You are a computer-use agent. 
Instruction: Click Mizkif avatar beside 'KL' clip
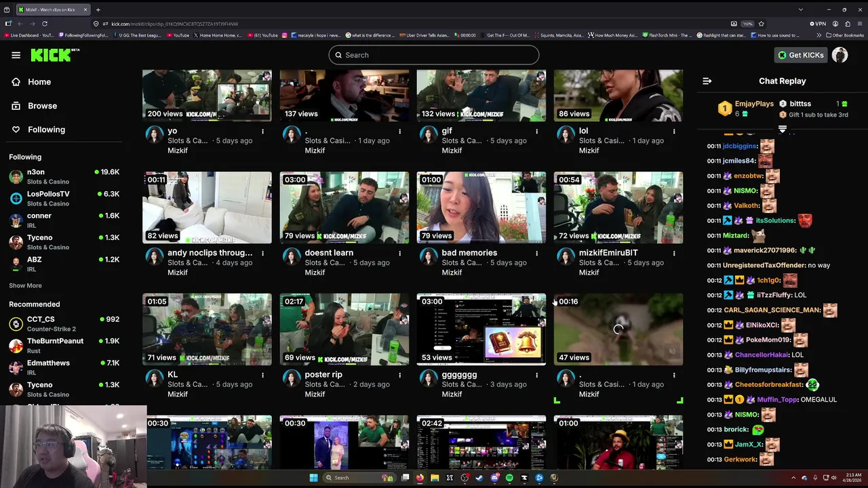155,378
